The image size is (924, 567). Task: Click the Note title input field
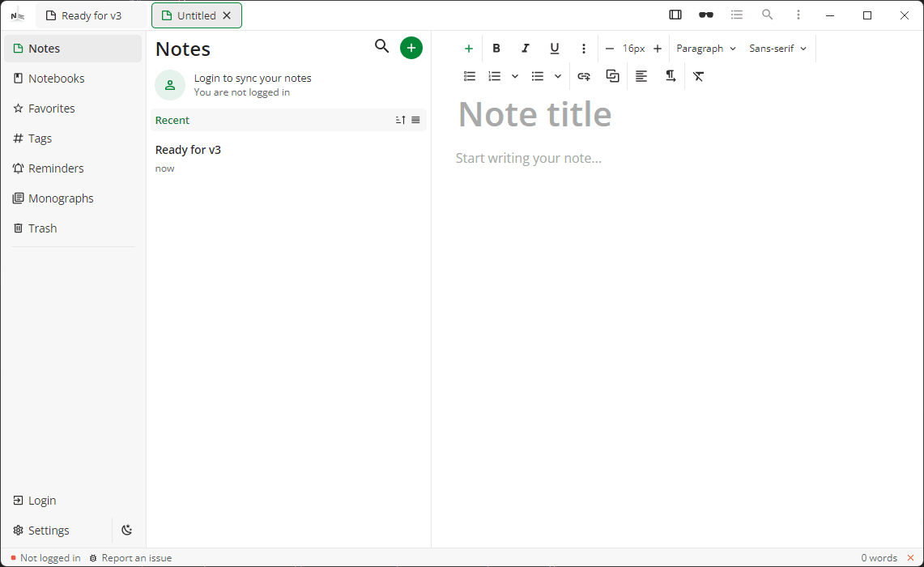pos(534,114)
